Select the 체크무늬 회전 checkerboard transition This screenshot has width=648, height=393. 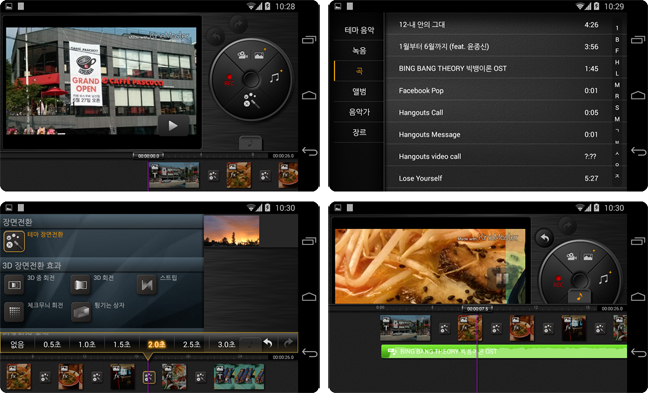14,312
